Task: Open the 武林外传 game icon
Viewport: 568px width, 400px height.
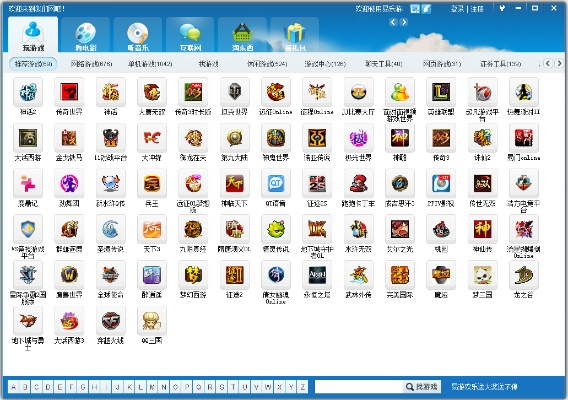Action: pos(358,275)
